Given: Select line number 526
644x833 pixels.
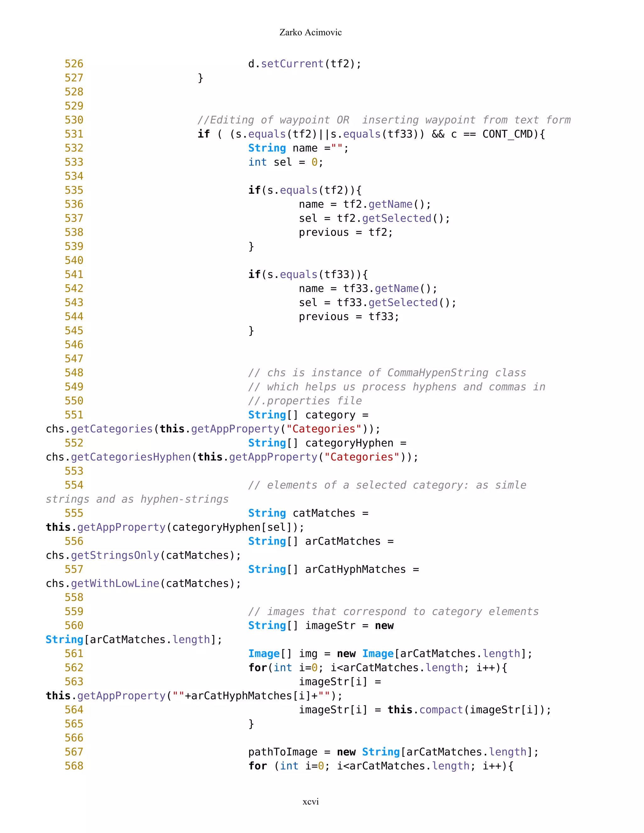Looking at the screenshot, I should pos(74,64).
